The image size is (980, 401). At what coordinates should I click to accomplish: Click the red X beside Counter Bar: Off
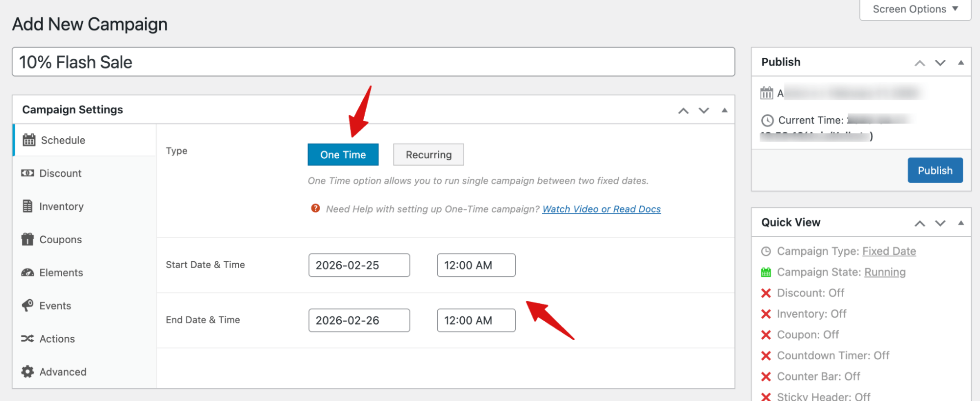766,376
